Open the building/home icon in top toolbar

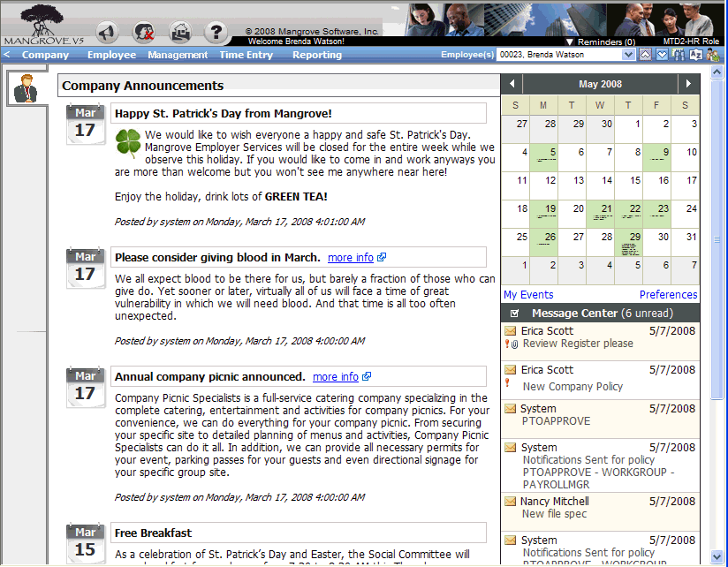click(x=179, y=33)
